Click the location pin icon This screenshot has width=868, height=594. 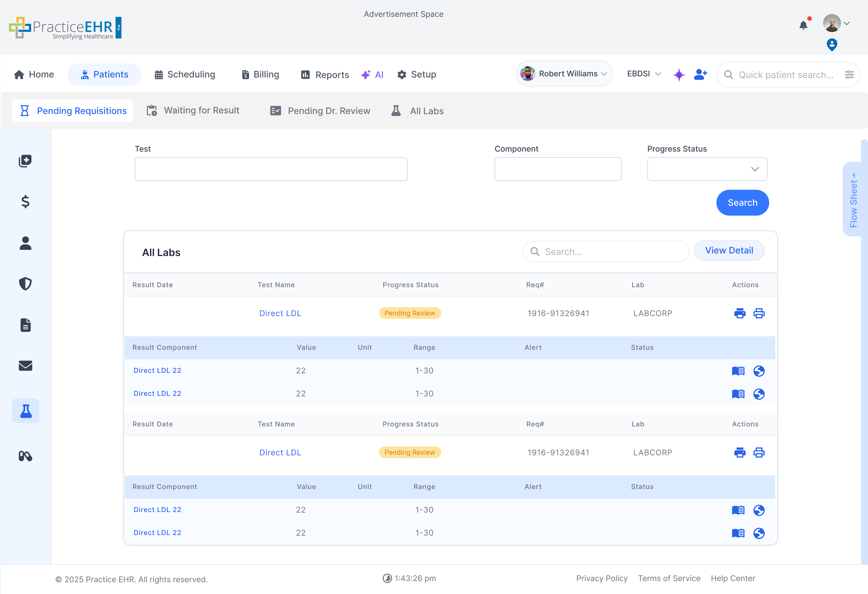(x=832, y=45)
